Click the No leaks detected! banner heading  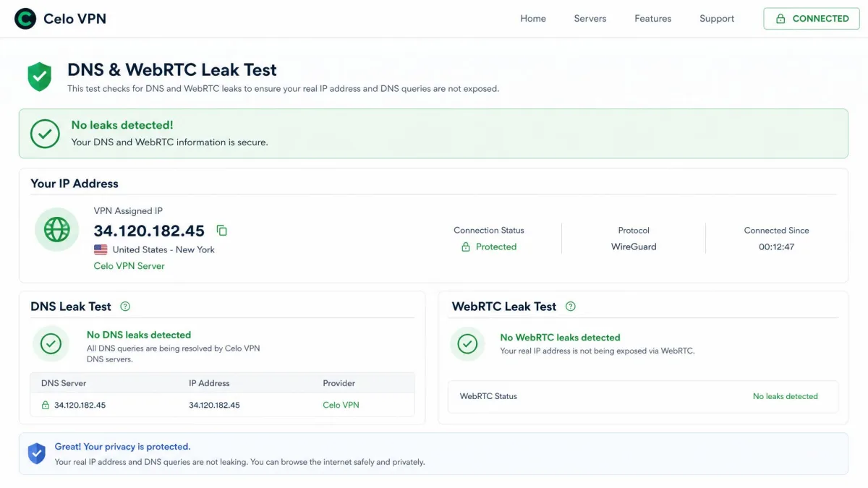point(122,125)
